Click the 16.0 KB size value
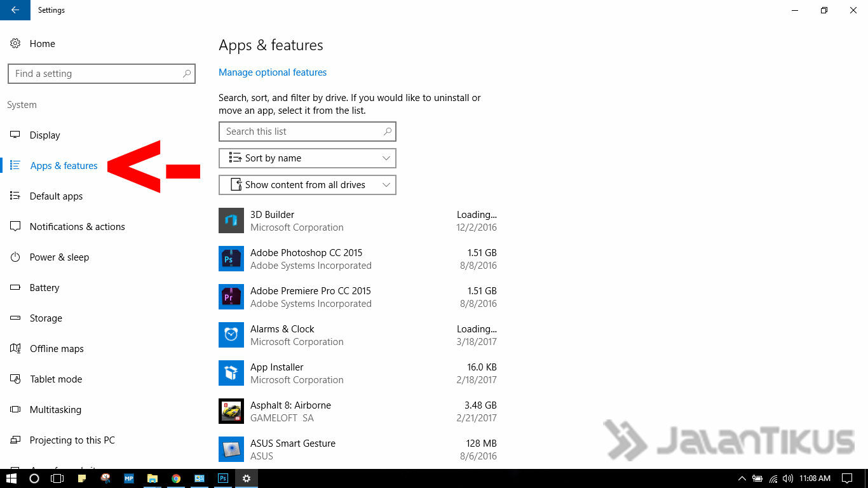This screenshot has width=868, height=488. click(x=482, y=367)
